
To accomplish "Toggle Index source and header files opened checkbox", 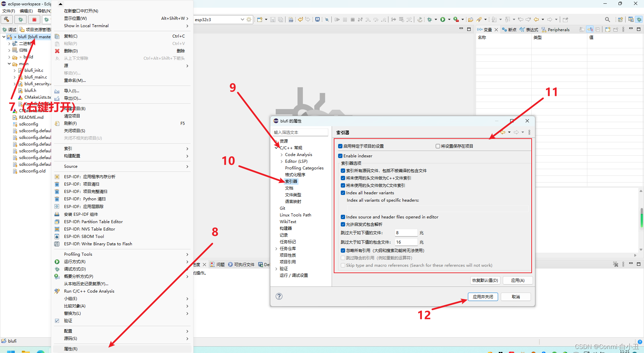I will [x=343, y=217].
